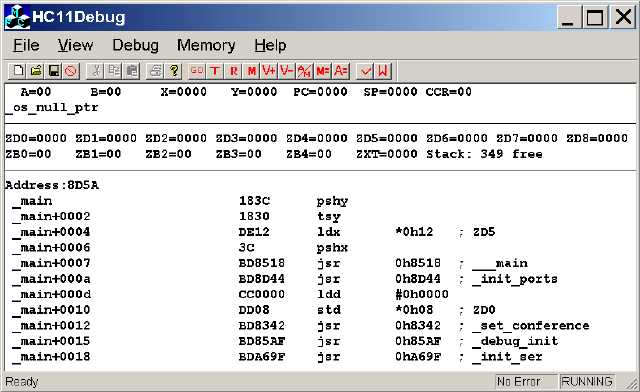Click the _set_conference comment
Screen dimensions: 640x392
tap(531, 325)
